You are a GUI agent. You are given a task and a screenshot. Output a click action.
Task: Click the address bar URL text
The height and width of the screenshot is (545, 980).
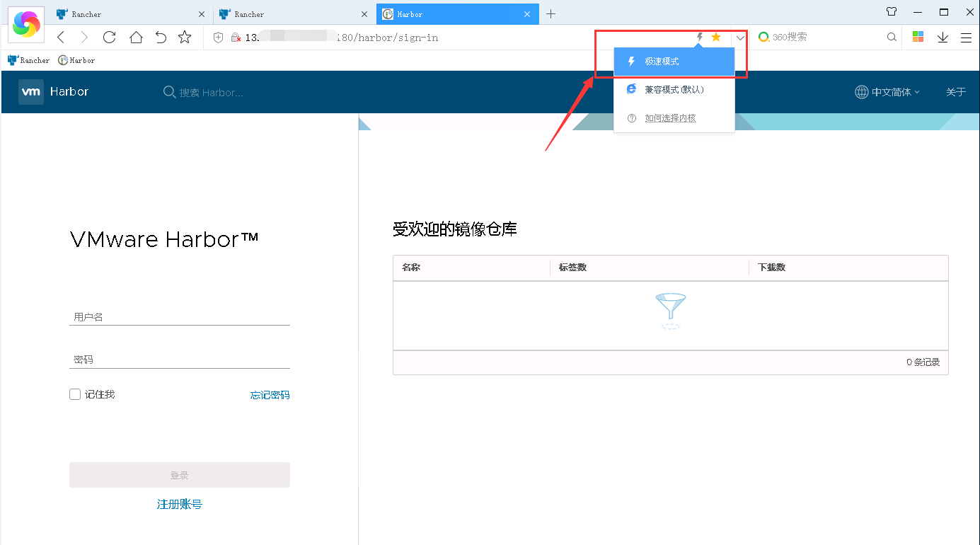[x=342, y=38]
